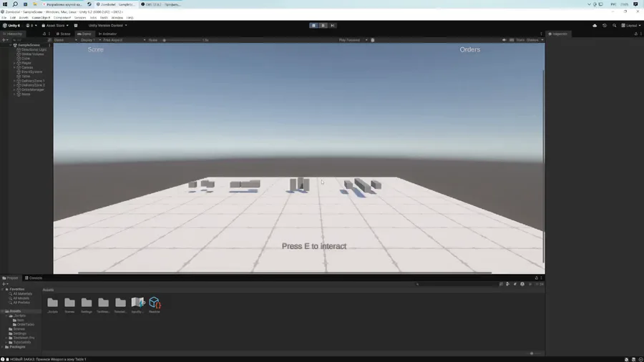Expand the Packages folder in Project tree
The image size is (644, 362).
pos(3,347)
